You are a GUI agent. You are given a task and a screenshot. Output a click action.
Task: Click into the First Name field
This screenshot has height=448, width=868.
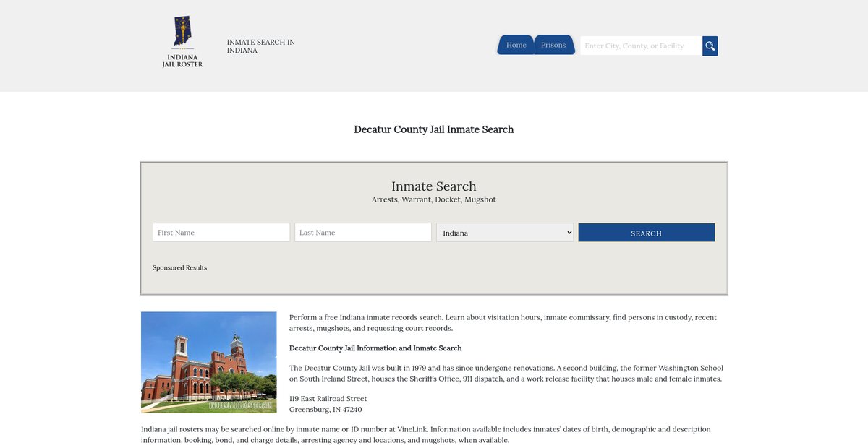221,233
